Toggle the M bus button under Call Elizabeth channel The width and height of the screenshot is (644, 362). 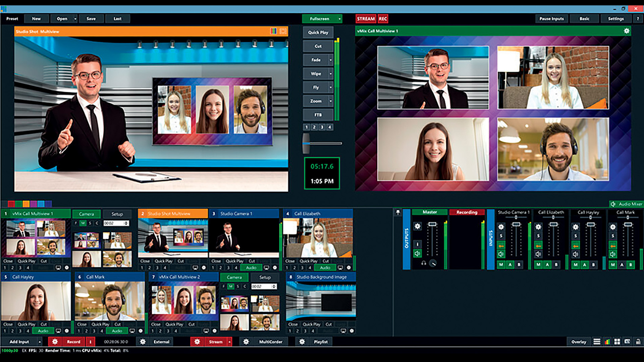tap(539, 265)
